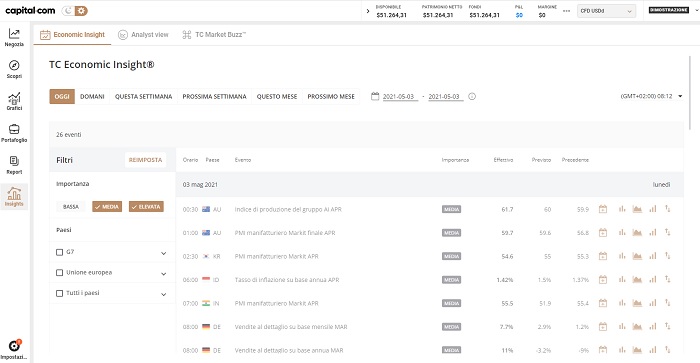
Task: Toggle the MEDIA importance filter
Action: pos(107,207)
